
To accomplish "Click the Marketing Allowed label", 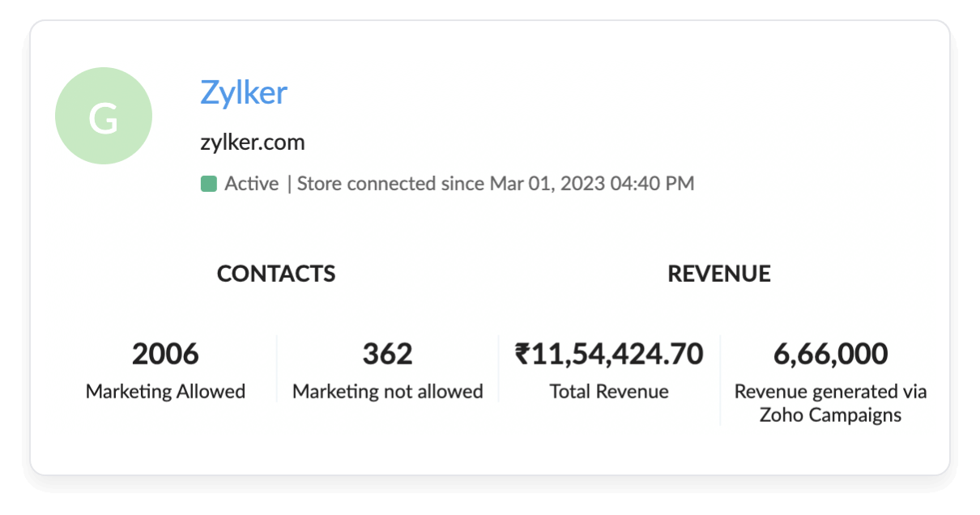I will tap(165, 391).
